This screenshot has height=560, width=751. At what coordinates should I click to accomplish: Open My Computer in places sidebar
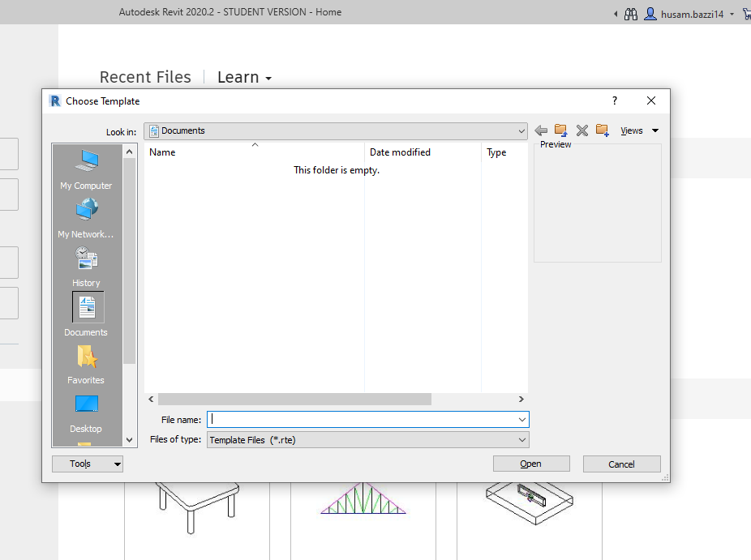point(86,169)
